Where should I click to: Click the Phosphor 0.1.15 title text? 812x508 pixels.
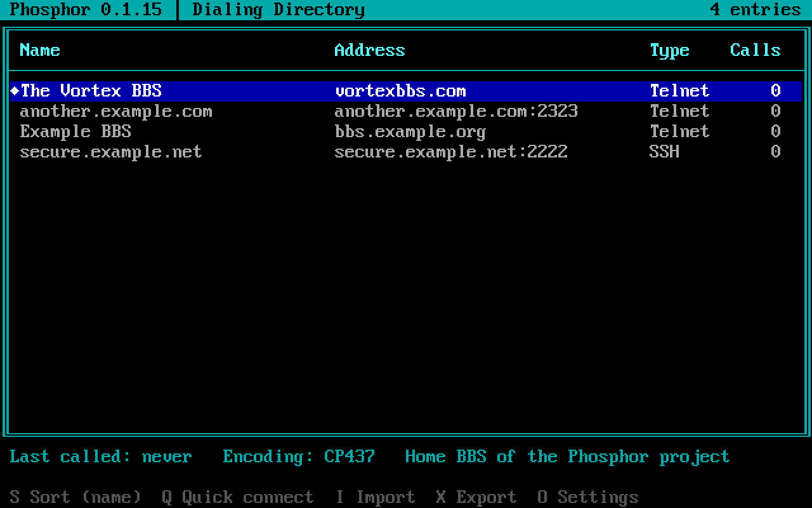point(86,10)
